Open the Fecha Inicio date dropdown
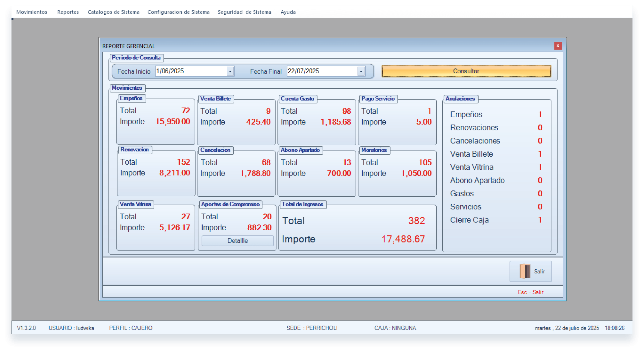 click(230, 71)
